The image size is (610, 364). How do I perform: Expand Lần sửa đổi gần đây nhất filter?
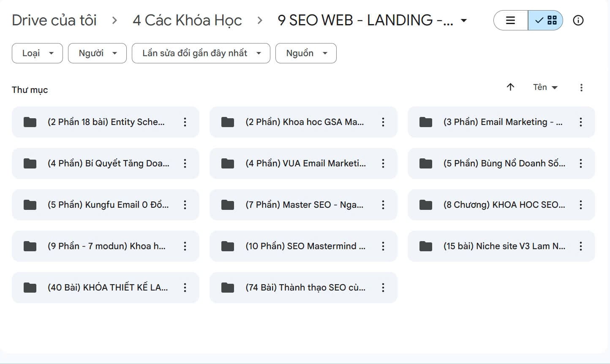pyautogui.click(x=201, y=53)
